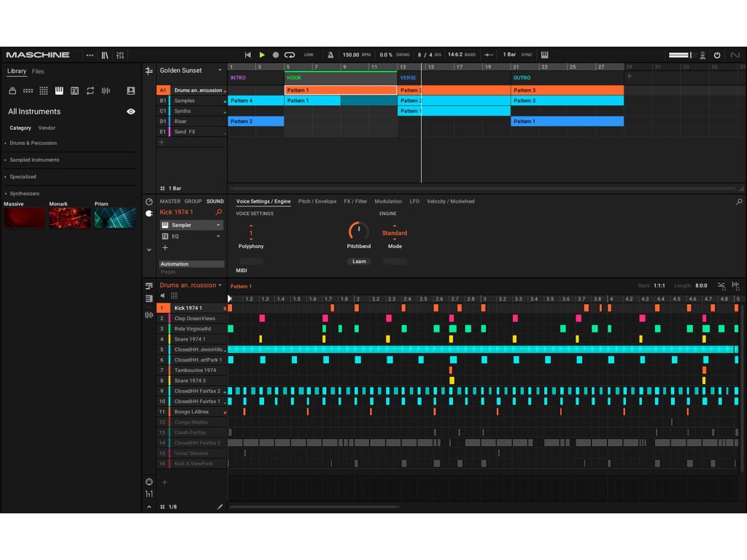The height and width of the screenshot is (560, 747).
Task: Click the arranger view icon beside Golden Sunset
Action: point(149,71)
